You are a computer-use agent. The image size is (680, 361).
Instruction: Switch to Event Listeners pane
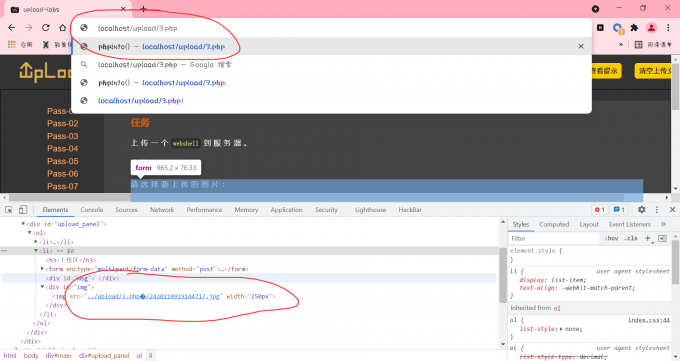tap(630, 224)
